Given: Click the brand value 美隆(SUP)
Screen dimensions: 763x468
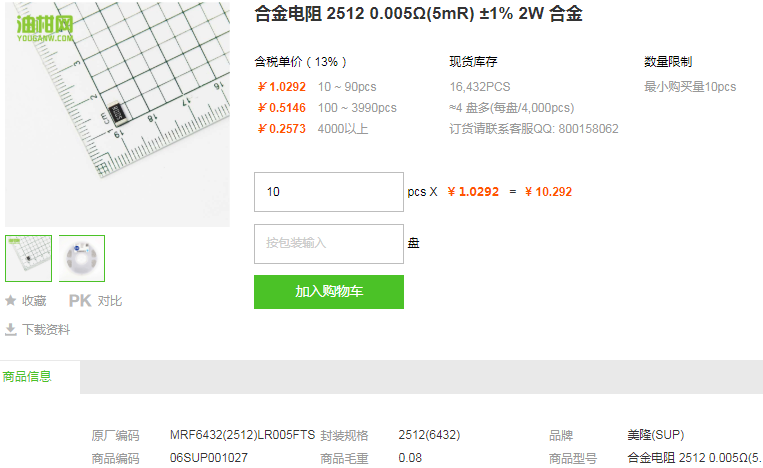Looking at the screenshot, I should point(655,435).
